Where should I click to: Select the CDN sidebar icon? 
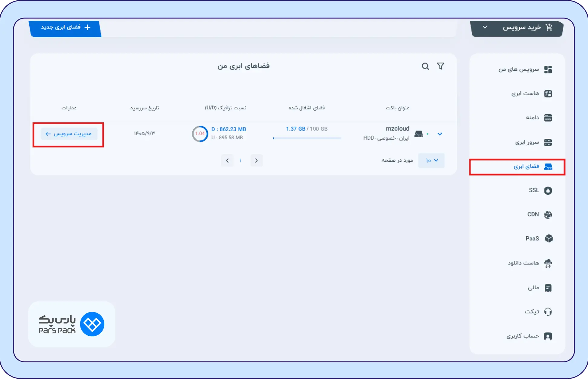548,215
